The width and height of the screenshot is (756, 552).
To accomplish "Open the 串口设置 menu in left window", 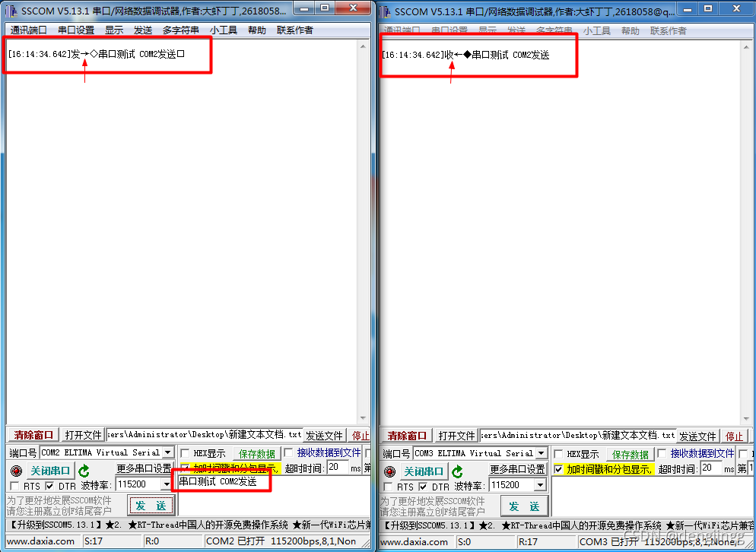I will [74, 30].
